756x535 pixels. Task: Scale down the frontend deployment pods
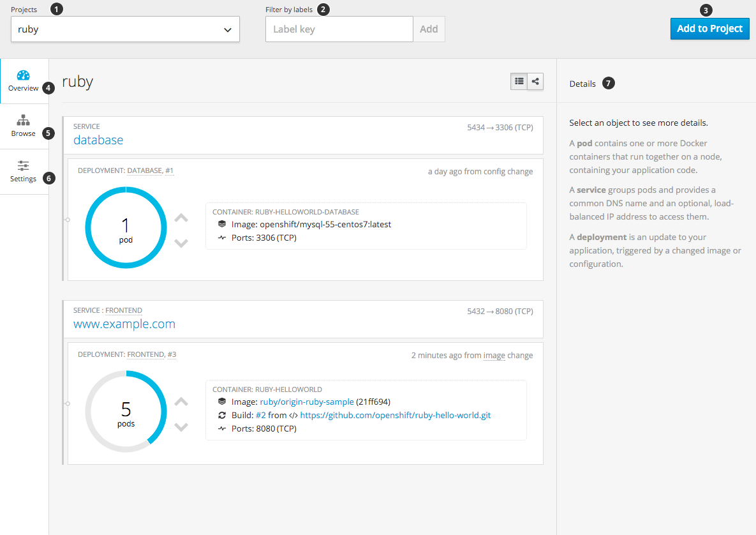click(181, 427)
